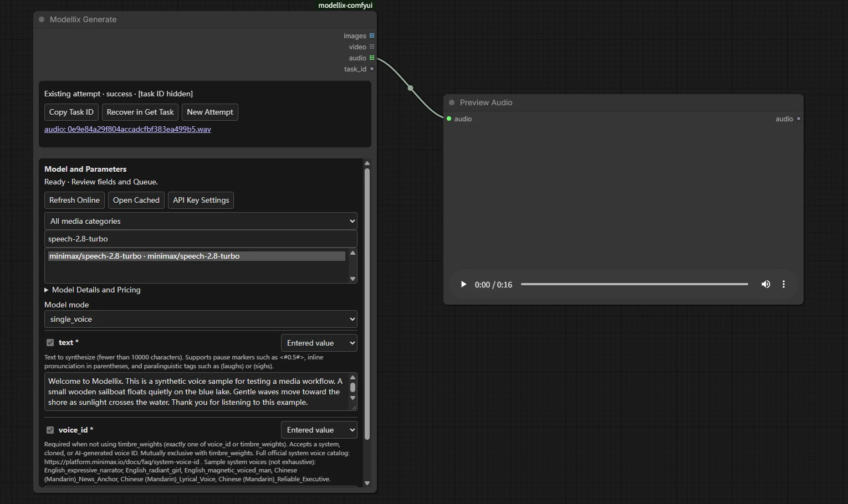Image resolution: width=848 pixels, height=504 pixels.
Task: Click the task_id output dot
Action: [x=372, y=69]
